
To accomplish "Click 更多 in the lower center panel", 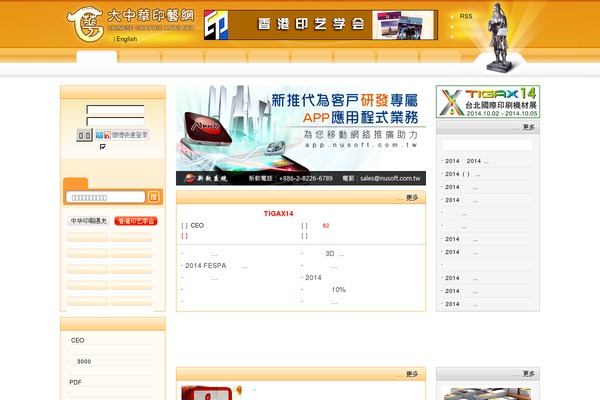I will tap(412, 374).
